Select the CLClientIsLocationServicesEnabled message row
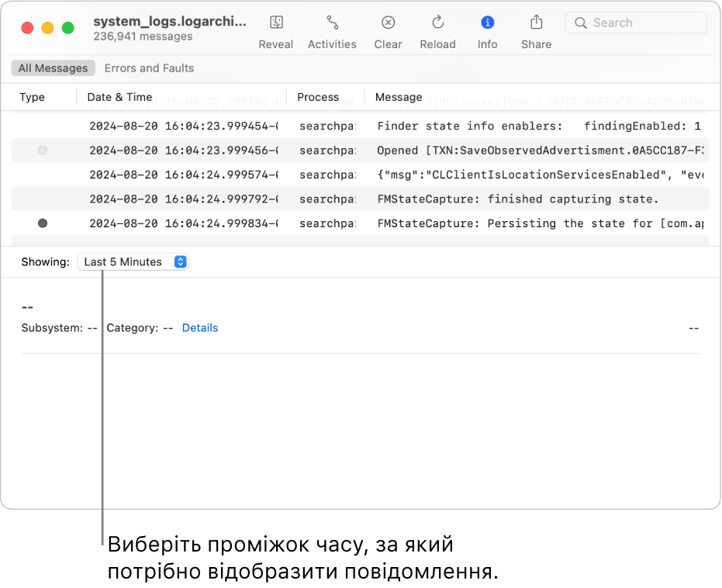Viewport: 722px width, 588px height. coord(360,175)
